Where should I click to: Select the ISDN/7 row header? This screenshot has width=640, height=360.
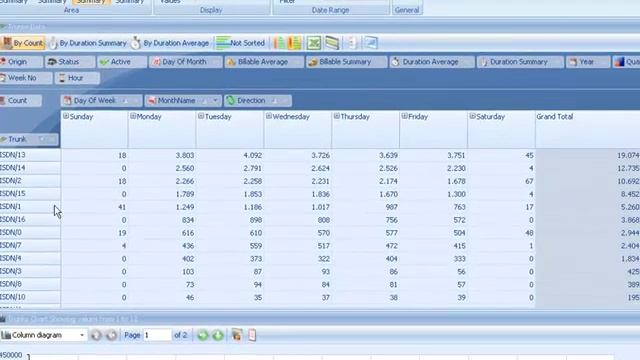30,245
